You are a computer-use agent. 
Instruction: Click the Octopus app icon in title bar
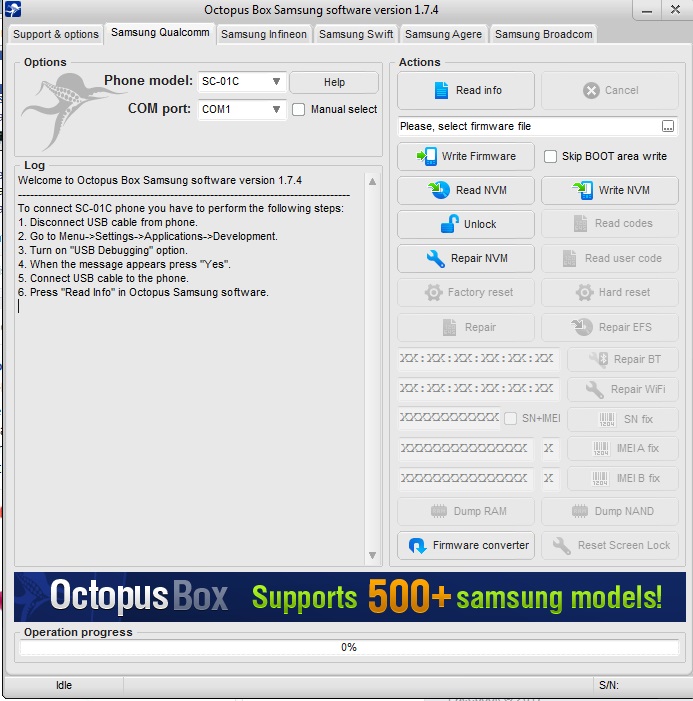[x=12, y=9]
